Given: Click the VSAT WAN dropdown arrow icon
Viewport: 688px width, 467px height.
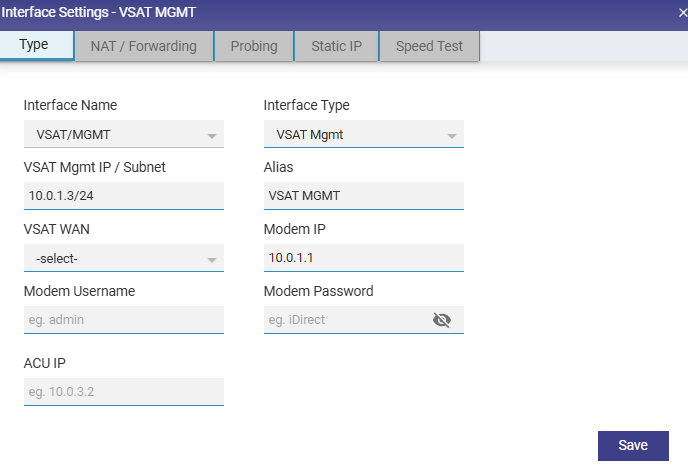Looking at the screenshot, I should [x=212, y=260].
